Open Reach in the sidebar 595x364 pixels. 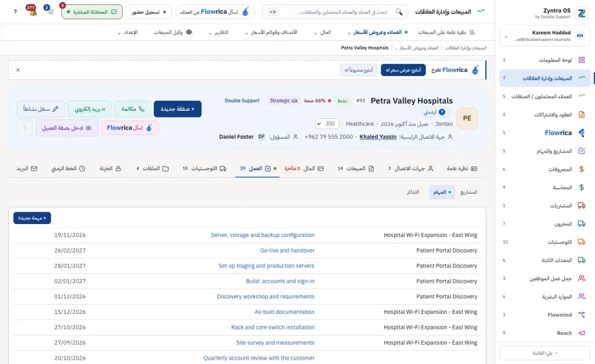pyautogui.click(x=545, y=333)
